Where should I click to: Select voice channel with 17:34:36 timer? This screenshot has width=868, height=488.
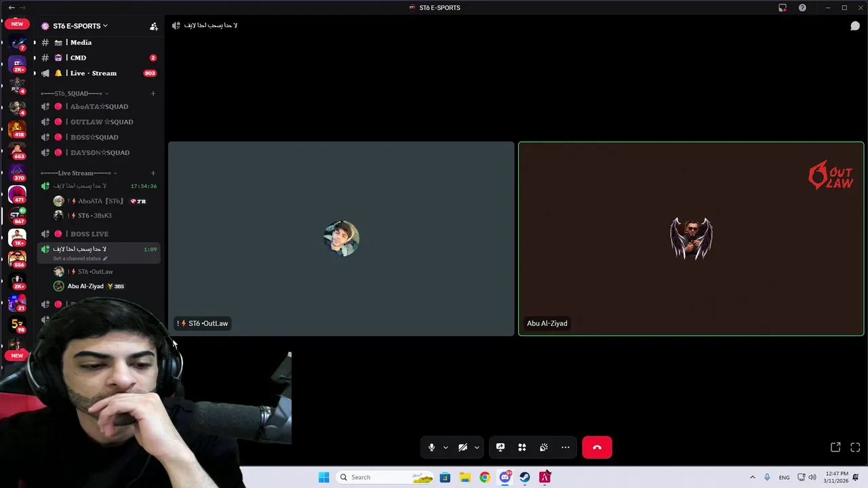98,186
